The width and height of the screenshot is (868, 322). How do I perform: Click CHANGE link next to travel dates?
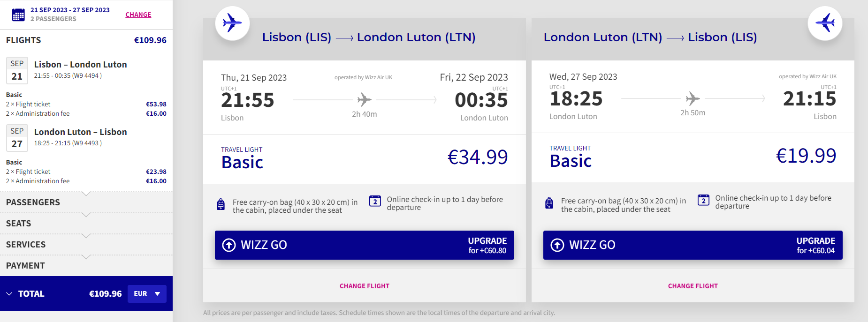coord(138,15)
